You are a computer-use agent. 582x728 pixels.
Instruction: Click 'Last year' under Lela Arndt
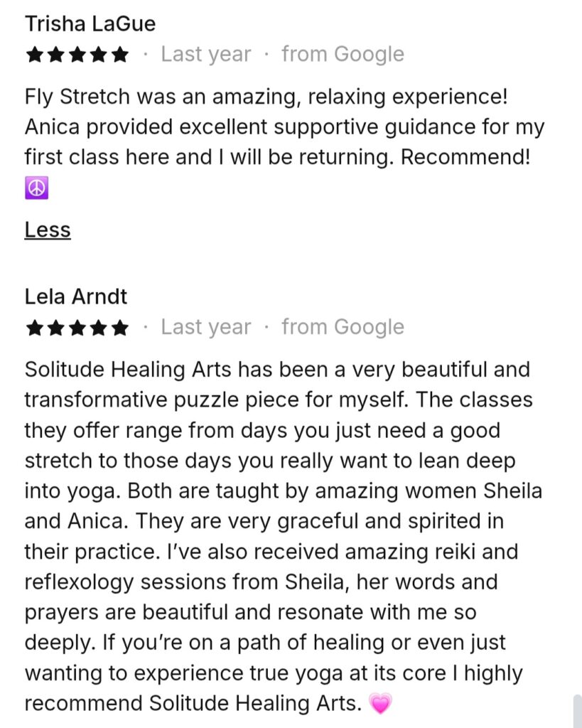point(205,327)
